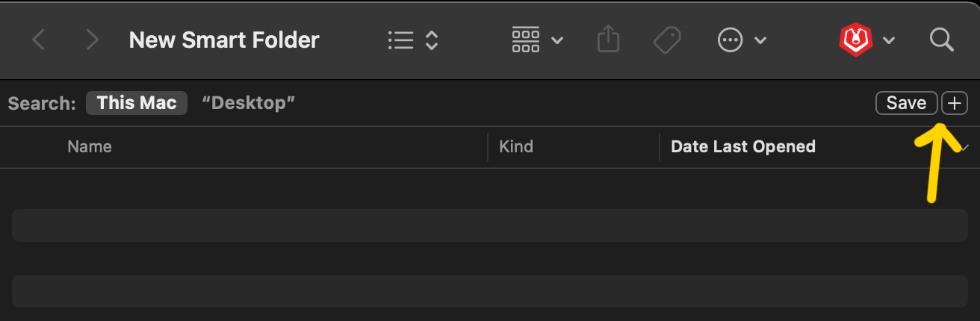
Task: Open search with the magnifying glass
Action: click(942, 40)
